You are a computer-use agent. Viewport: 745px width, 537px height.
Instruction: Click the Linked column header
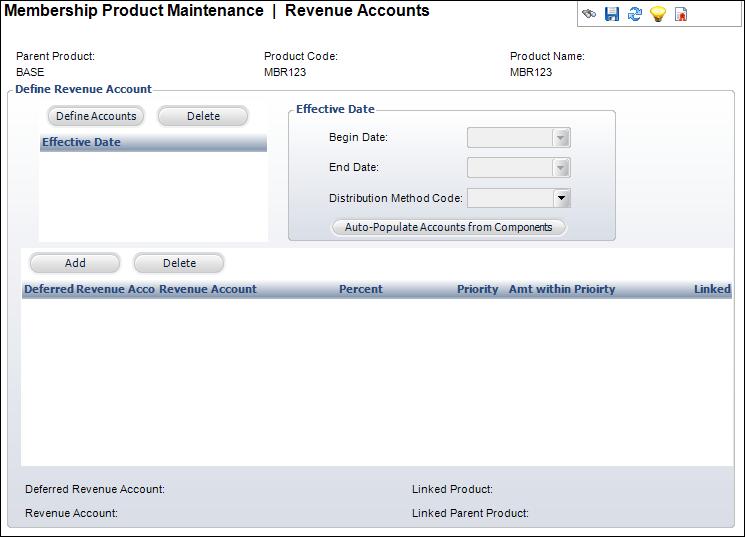(x=712, y=289)
